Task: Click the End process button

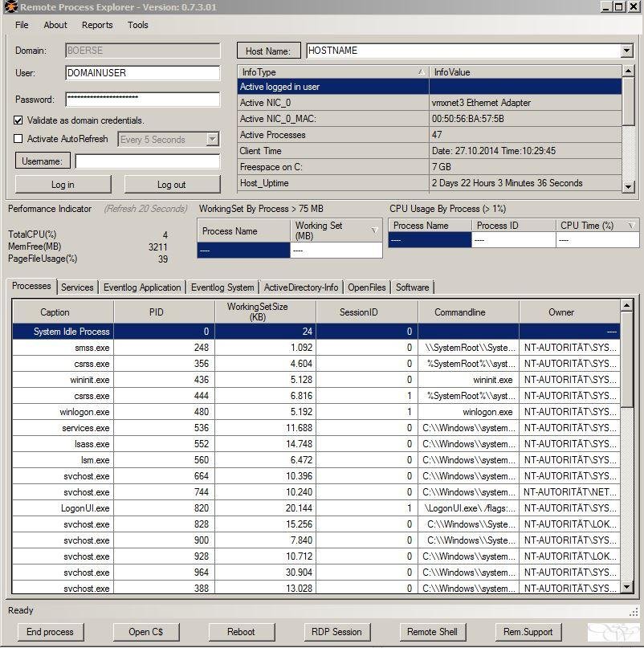Action: click(x=50, y=632)
